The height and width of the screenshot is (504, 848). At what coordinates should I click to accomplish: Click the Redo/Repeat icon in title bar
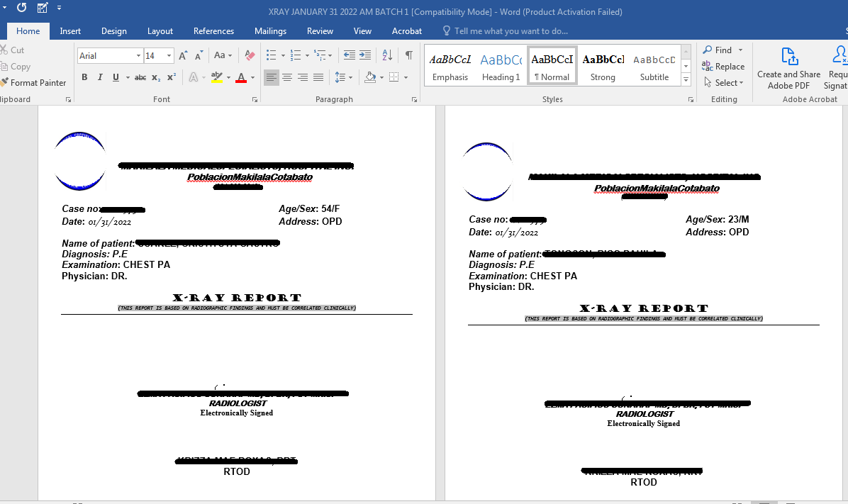coord(22,8)
